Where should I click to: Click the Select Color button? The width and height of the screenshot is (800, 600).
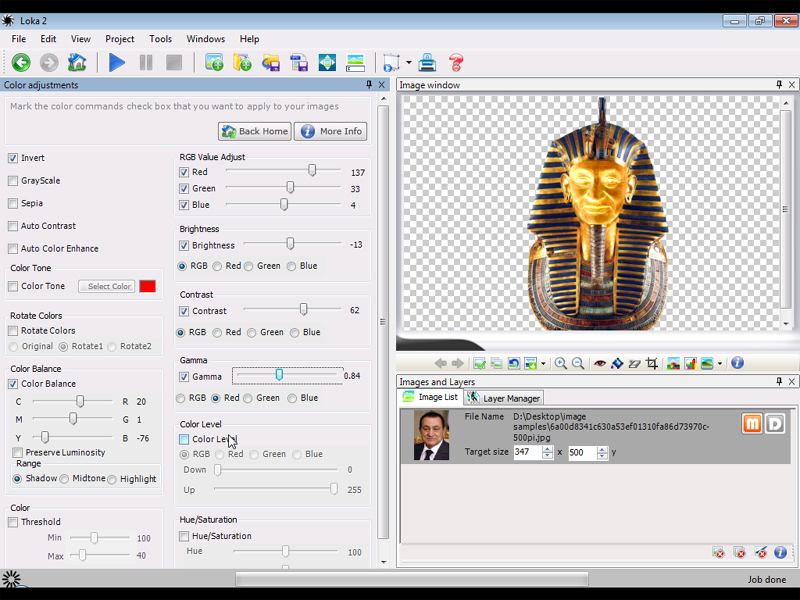click(107, 286)
